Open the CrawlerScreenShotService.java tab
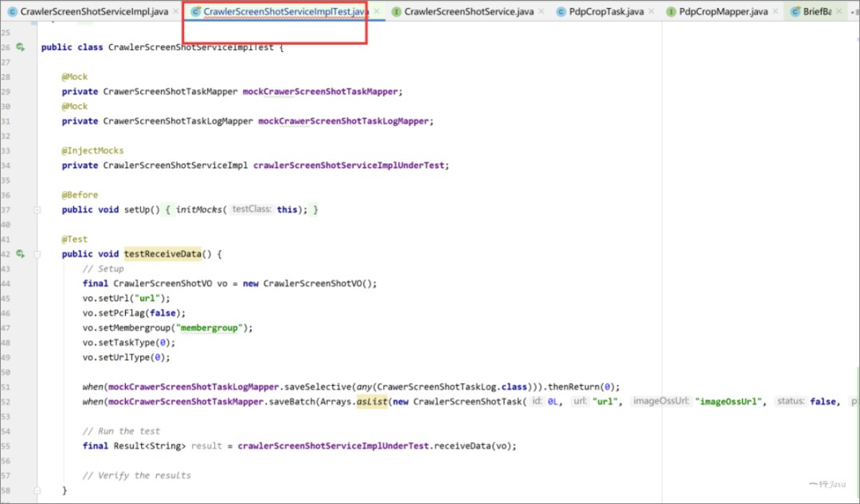This screenshot has height=504, width=860. click(469, 11)
